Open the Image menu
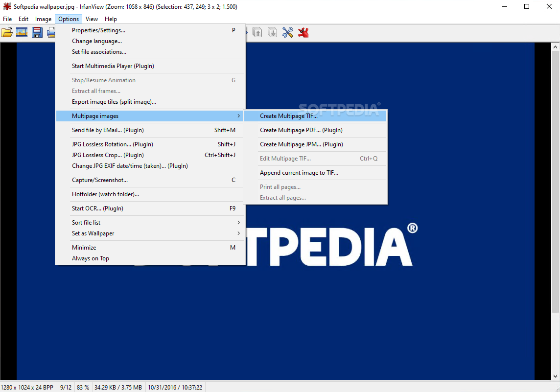 tap(43, 19)
